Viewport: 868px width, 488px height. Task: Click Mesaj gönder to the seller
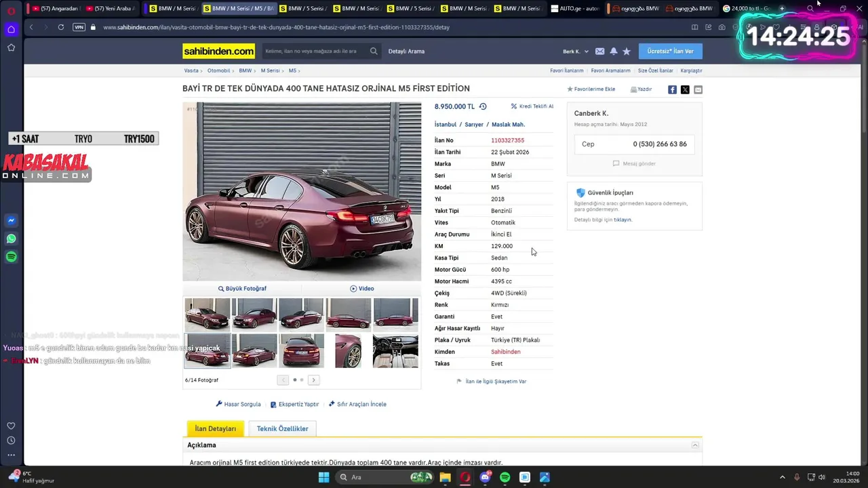(635, 163)
